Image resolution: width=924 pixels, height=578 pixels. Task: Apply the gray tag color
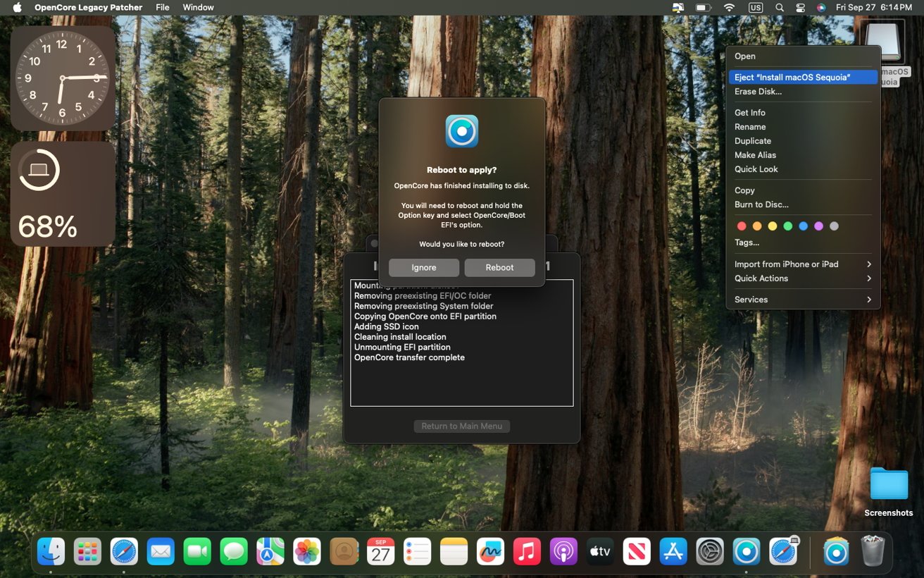(x=834, y=226)
